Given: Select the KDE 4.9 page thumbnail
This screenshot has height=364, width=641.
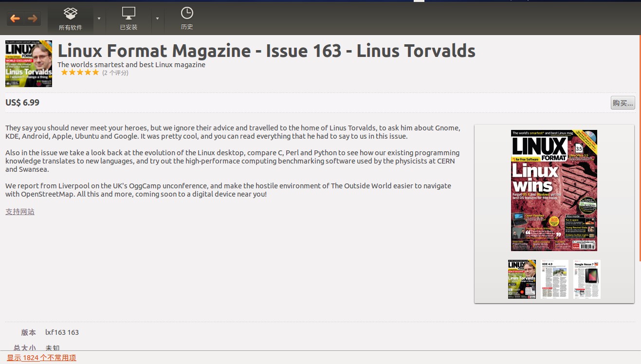Looking at the screenshot, I should (554, 279).
